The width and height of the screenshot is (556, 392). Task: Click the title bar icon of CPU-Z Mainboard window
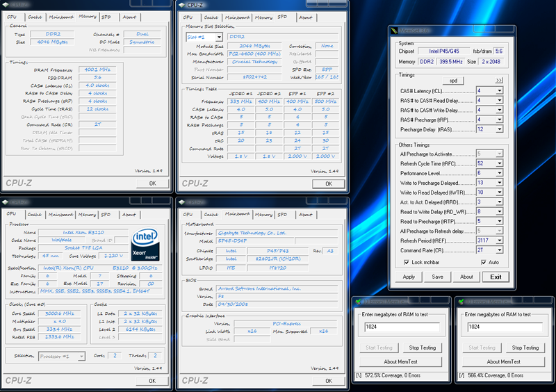pyautogui.click(x=182, y=202)
